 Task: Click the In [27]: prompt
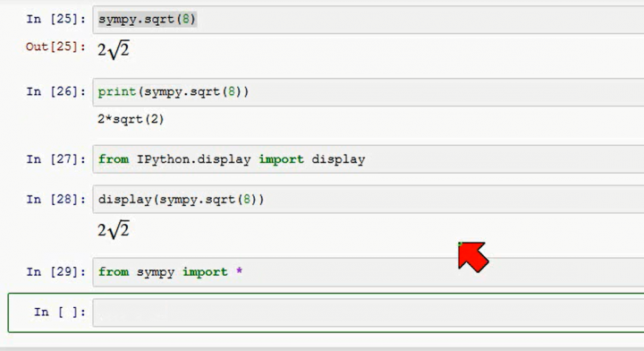click(x=56, y=159)
